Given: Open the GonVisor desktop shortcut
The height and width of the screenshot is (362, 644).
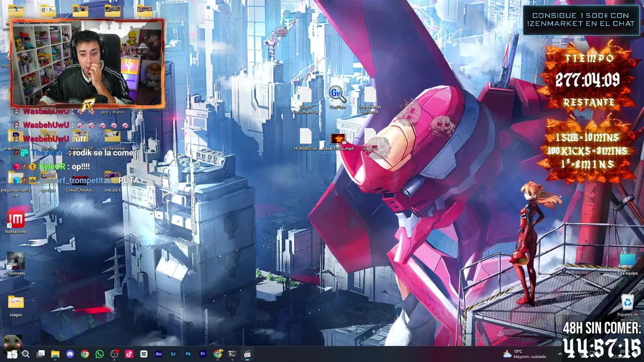Looking at the screenshot, I should click(337, 97).
